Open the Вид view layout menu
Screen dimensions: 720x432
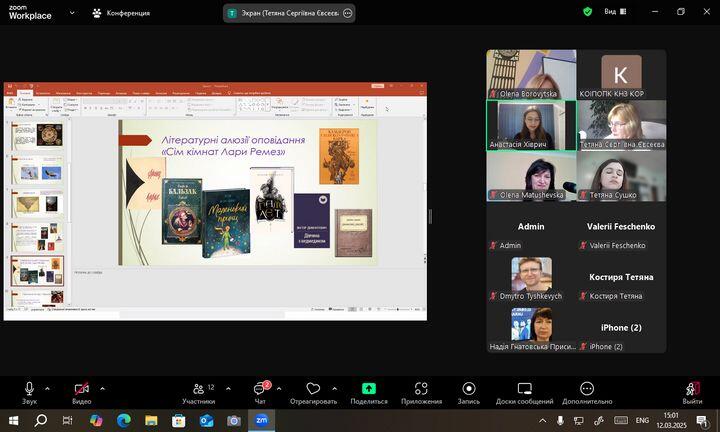tap(615, 11)
